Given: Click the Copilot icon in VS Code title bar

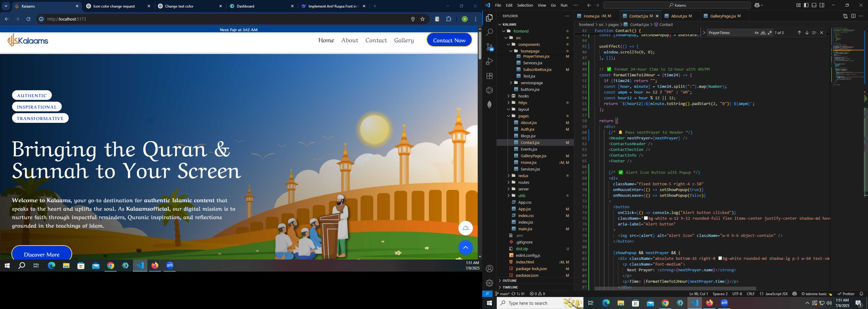Looking at the screenshot, I should pos(757,5).
